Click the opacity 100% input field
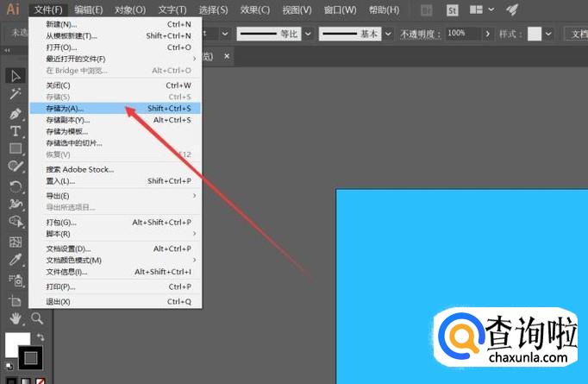Viewport: 588px width, 384px height. [x=463, y=34]
